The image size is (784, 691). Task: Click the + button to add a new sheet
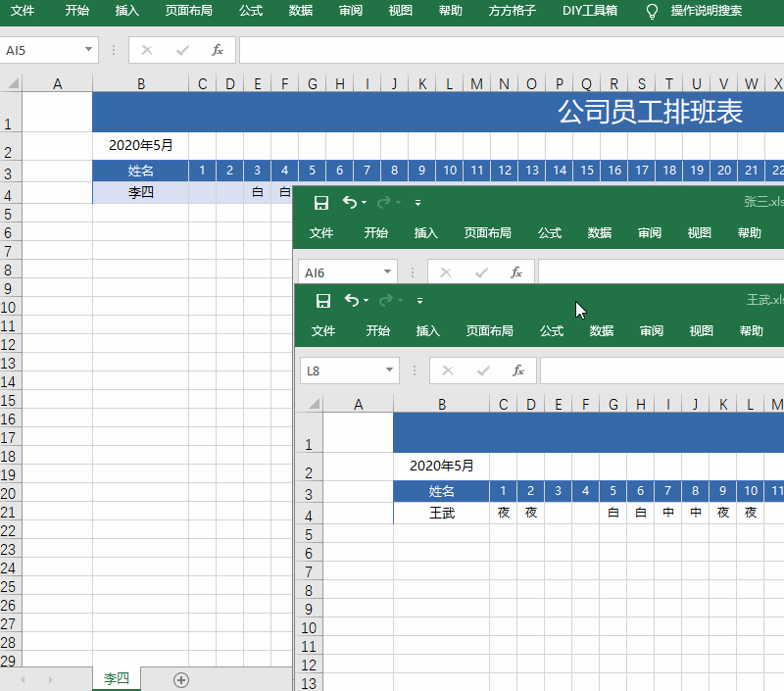[180, 677]
